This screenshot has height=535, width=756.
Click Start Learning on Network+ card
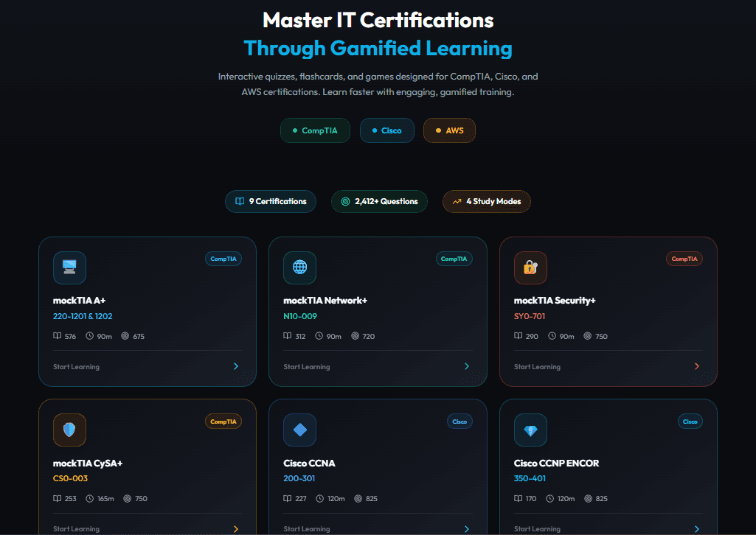(x=307, y=367)
